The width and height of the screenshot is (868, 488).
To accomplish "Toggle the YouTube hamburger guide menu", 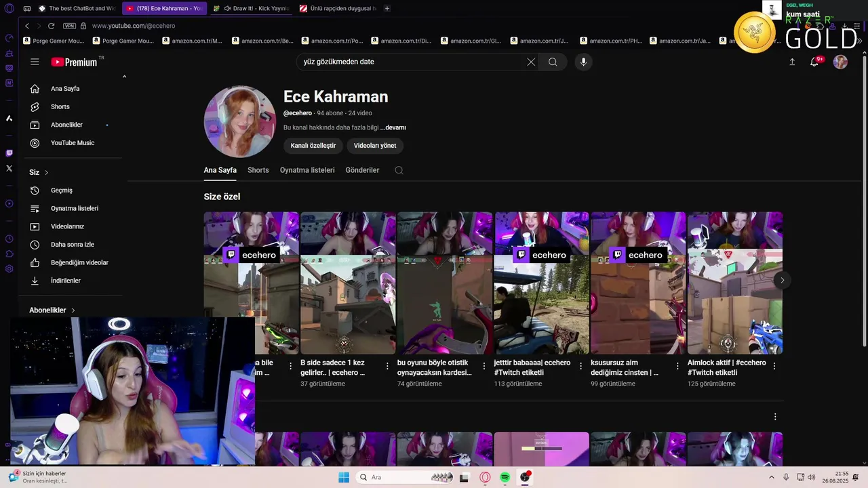I will [35, 62].
